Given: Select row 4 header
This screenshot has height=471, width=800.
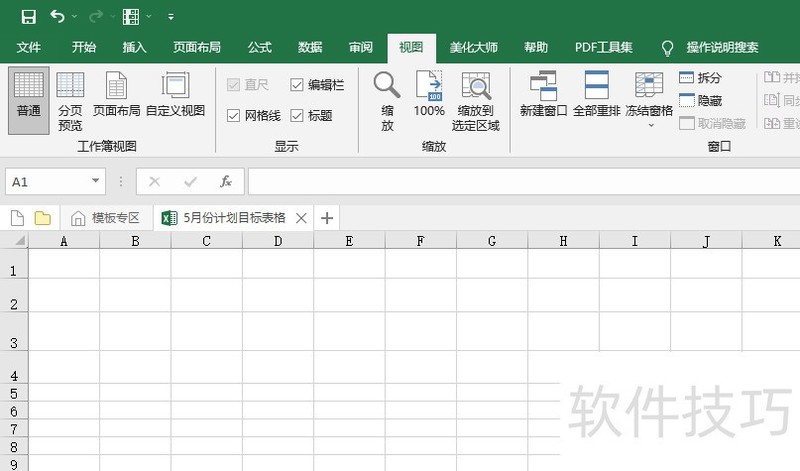Looking at the screenshot, I should pos(14,367).
